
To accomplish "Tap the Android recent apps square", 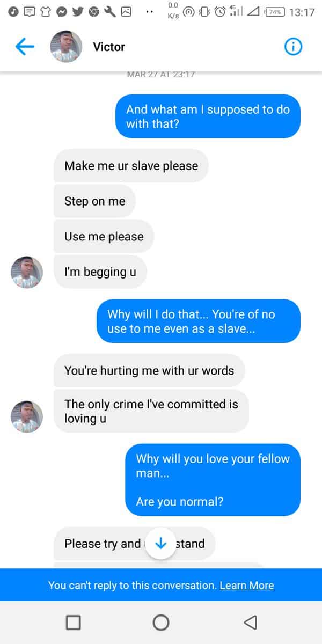I will tap(74, 623).
